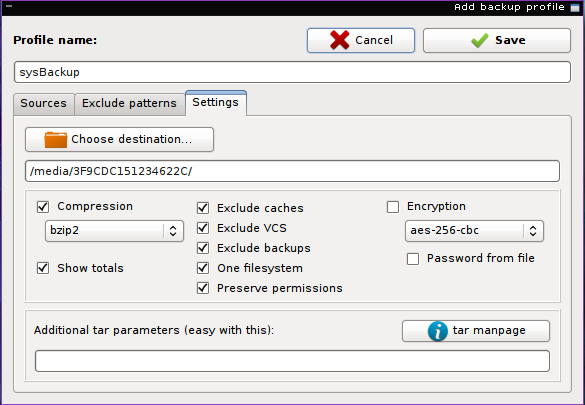Open the Exclude patterns tab
Viewport: 585px width, 405px height.
tap(129, 104)
